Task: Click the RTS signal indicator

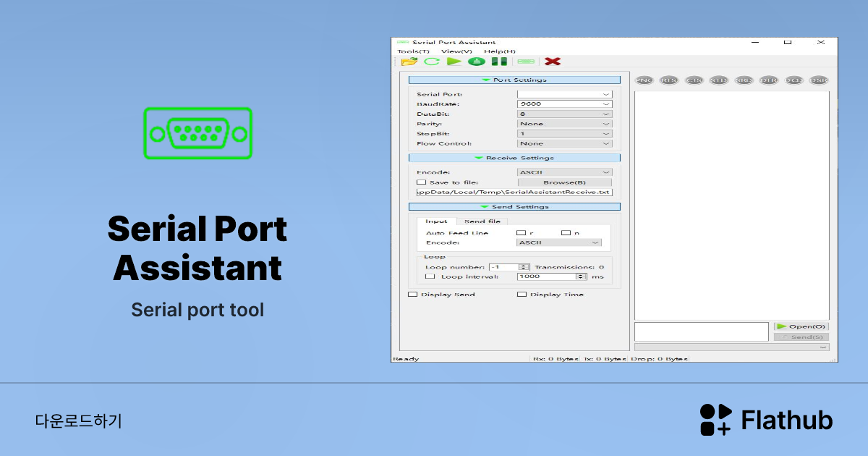Action: [x=669, y=80]
